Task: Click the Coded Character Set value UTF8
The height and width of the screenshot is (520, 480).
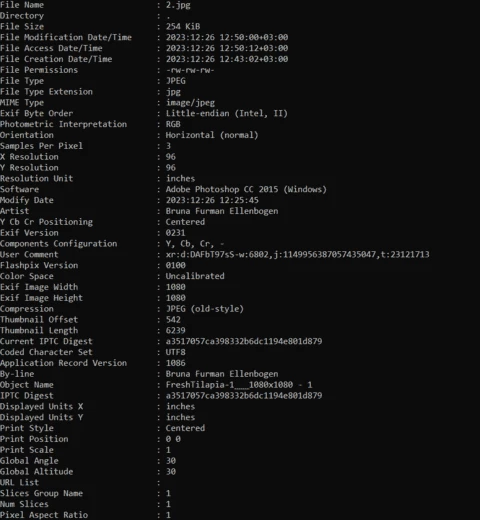Action: 176,352
